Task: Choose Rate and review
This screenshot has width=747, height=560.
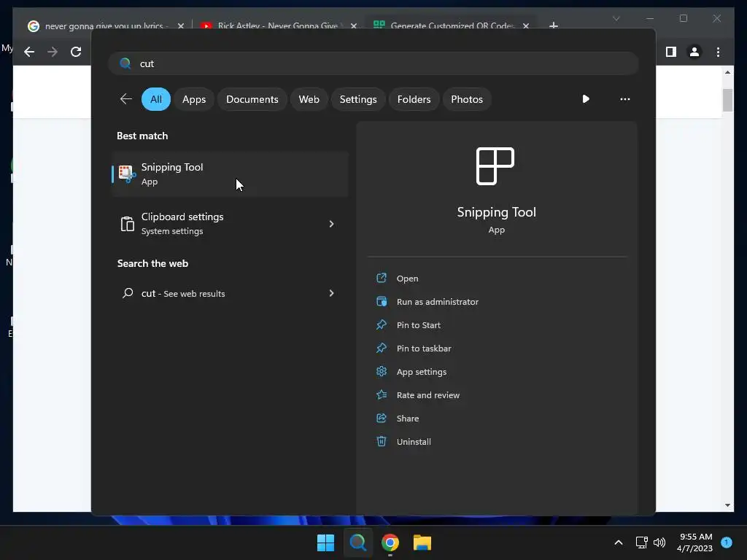Action: click(427, 395)
